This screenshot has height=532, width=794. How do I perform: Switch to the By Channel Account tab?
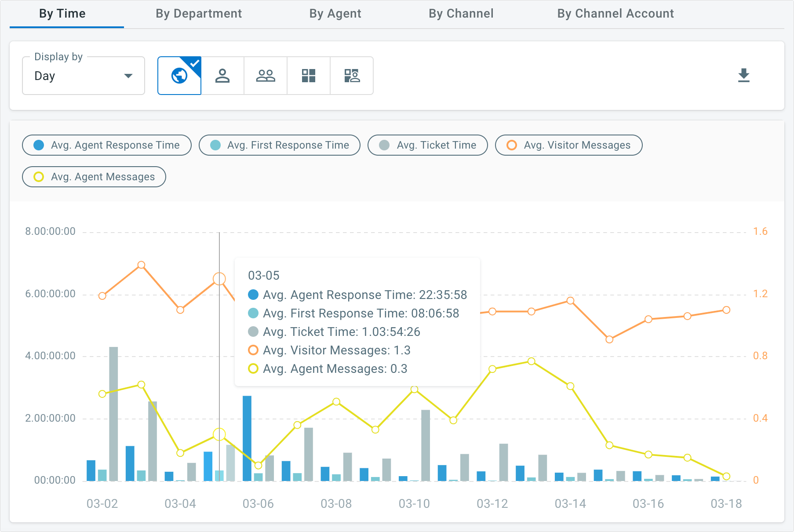tap(616, 14)
